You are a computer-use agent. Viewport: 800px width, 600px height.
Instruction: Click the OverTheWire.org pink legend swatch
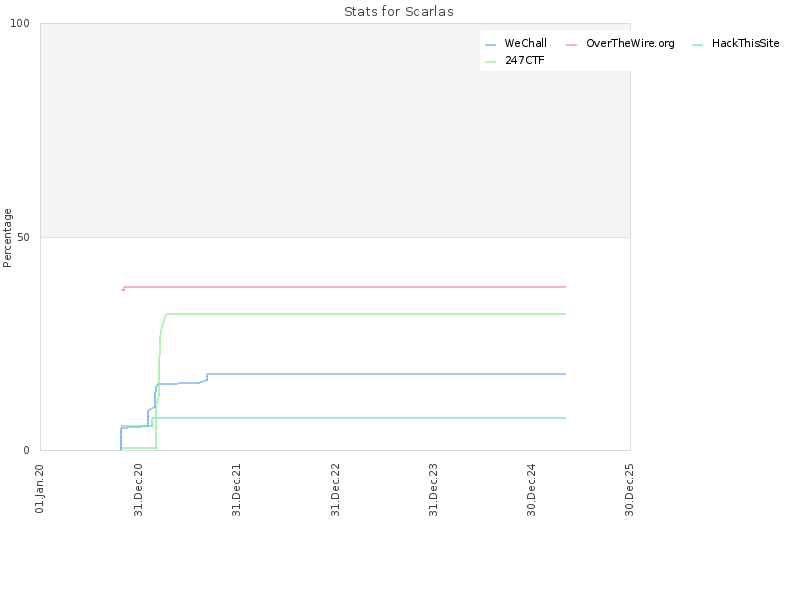pos(571,45)
